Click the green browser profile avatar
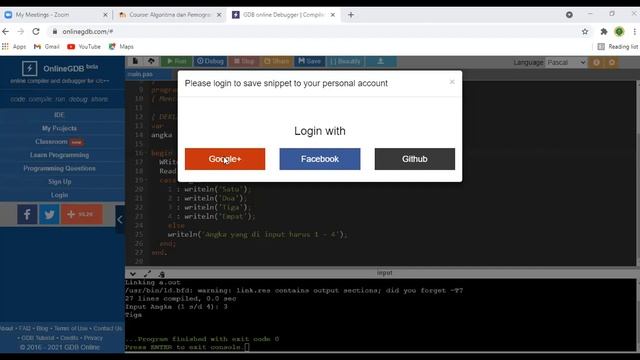 coord(619,31)
